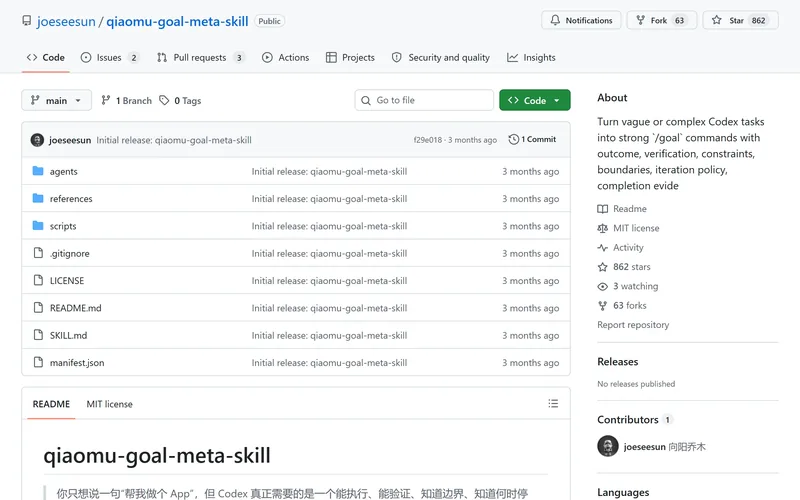The width and height of the screenshot is (800, 500).
Task: Open the README.md file
Action: pyautogui.click(x=76, y=308)
